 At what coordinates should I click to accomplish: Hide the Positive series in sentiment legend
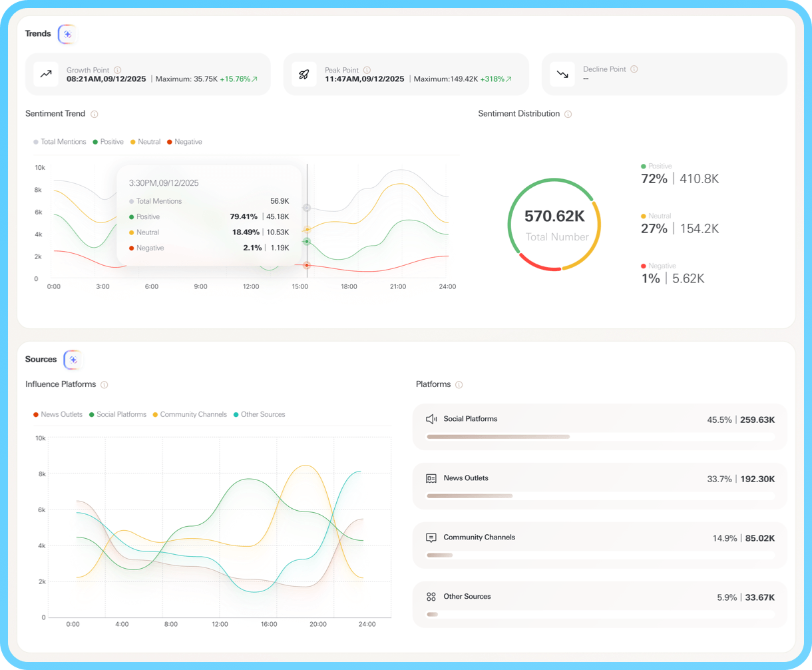[108, 142]
